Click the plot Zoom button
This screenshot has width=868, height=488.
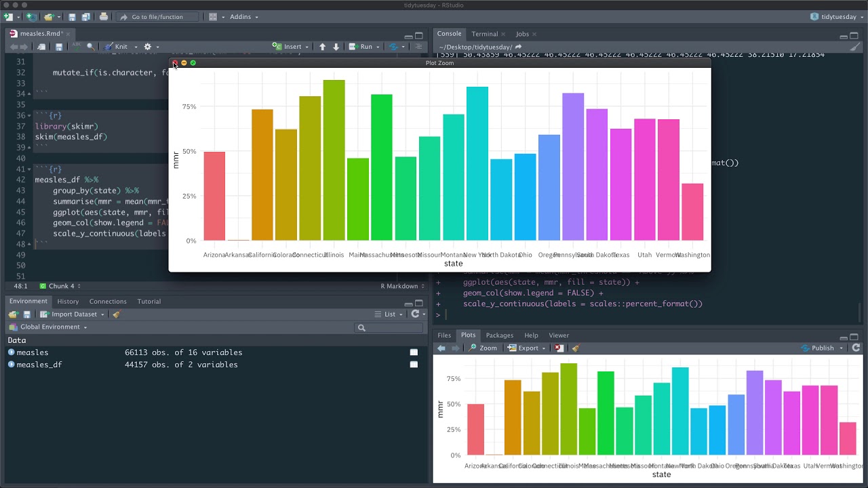tap(483, 348)
